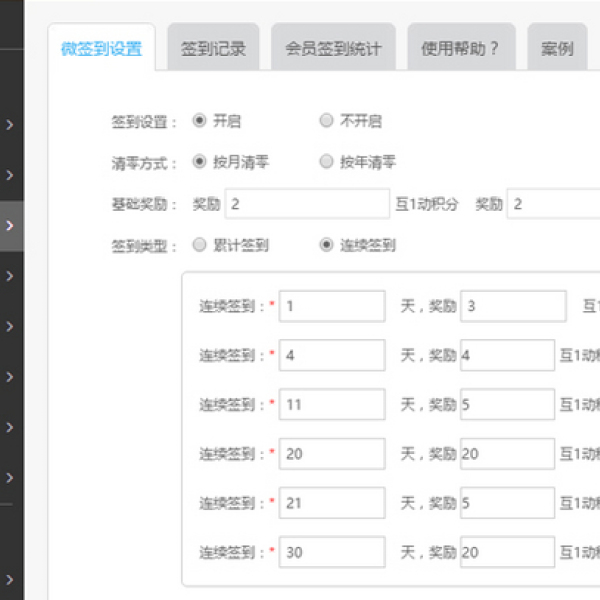Pick the 连续签到 radio option

(x=326, y=245)
